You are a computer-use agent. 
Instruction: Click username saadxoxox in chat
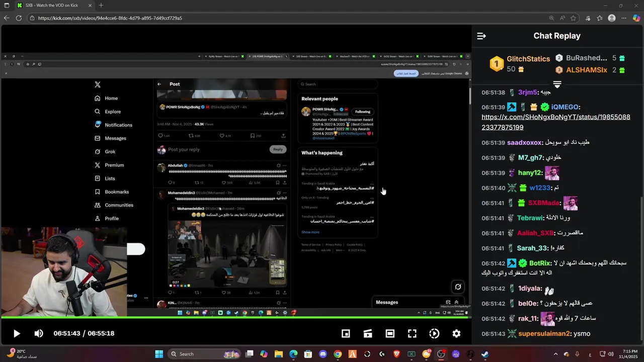click(x=524, y=143)
